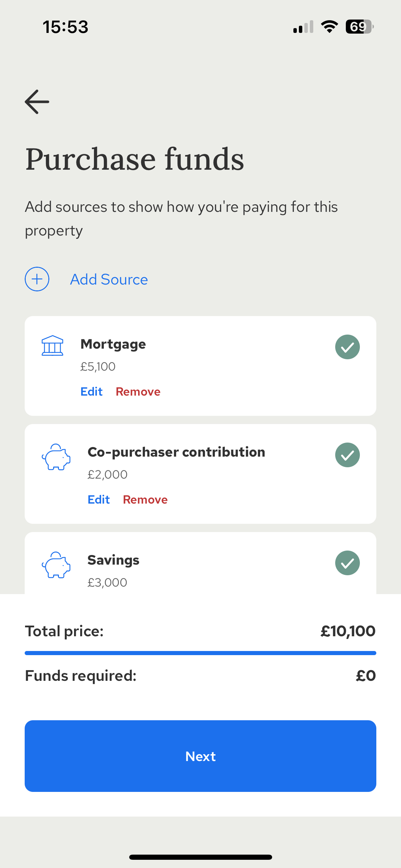Edit the Co-purchaser contribution source
This screenshot has height=868, width=401.
99,499
